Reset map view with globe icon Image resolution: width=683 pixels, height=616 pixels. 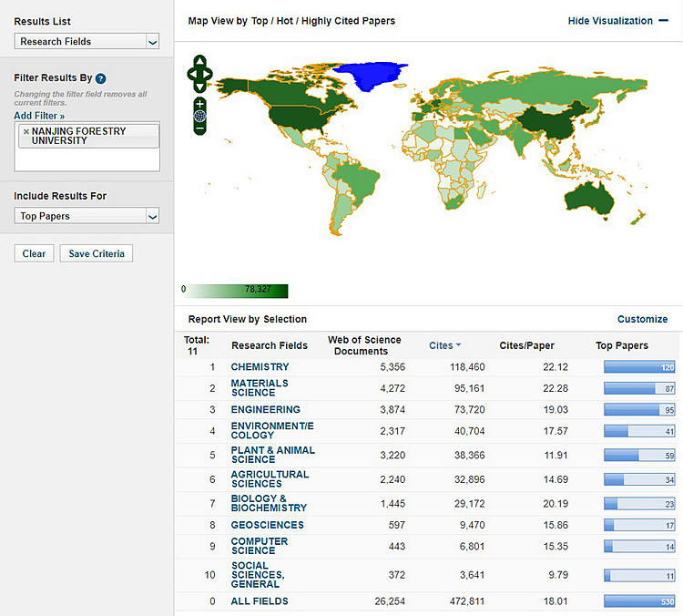coord(199,117)
